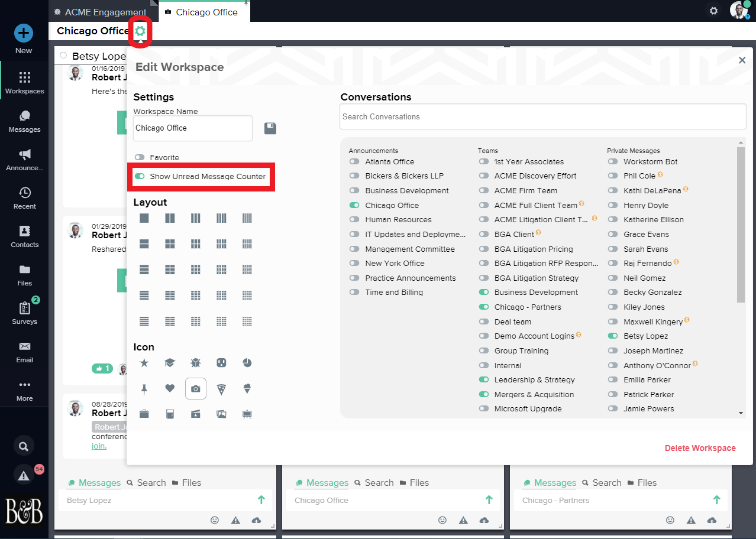
Task: Click the New plus button in sidebar
Action: [24, 33]
